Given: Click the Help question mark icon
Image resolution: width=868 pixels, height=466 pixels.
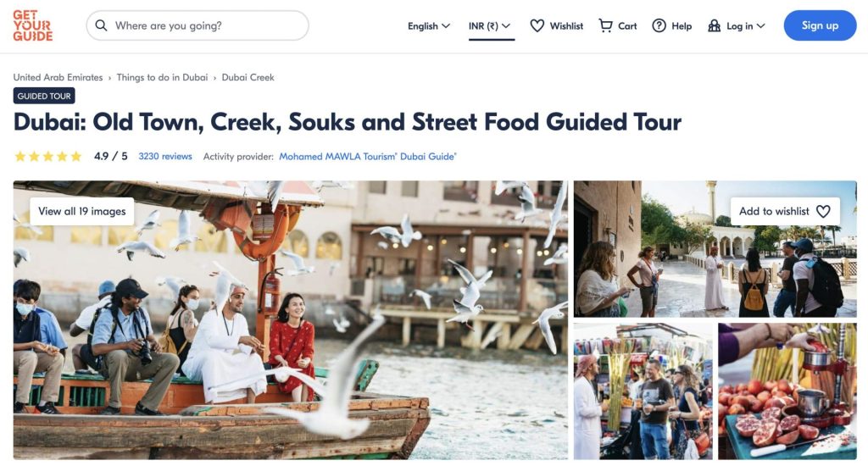Looking at the screenshot, I should click(x=659, y=25).
